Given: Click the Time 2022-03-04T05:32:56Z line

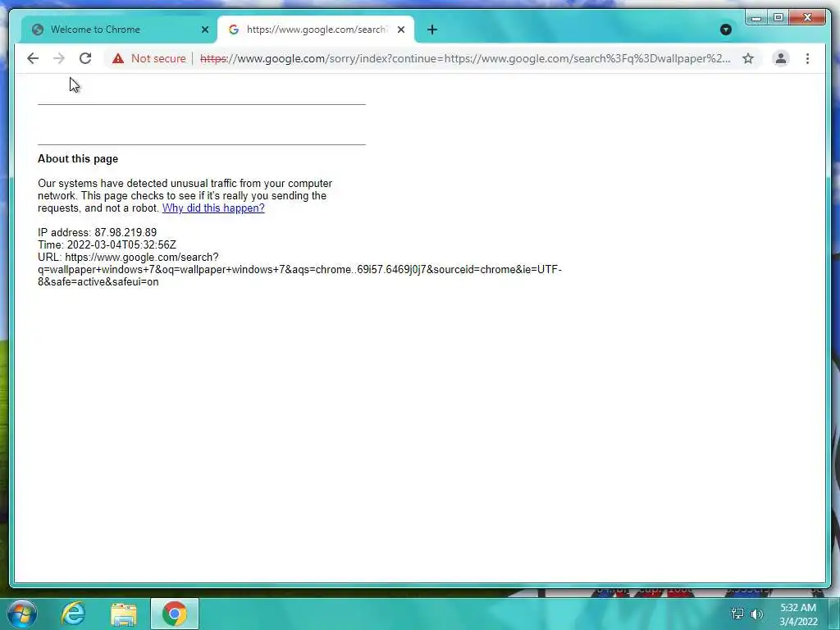Looking at the screenshot, I should point(107,244).
